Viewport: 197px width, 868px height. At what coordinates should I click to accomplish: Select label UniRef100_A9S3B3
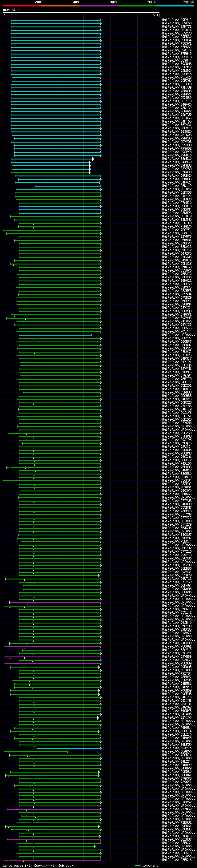pyautogui.click(x=177, y=145)
